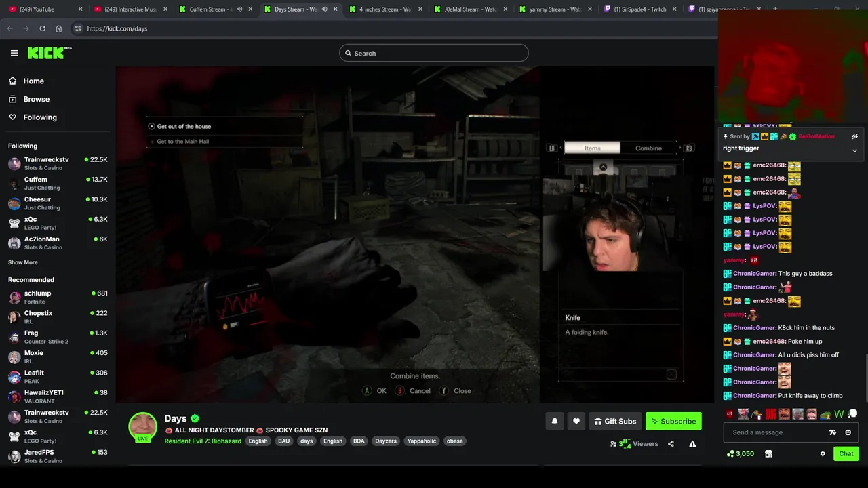Image resolution: width=868 pixels, height=488 pixels.
Task: Insert the red 'sit' quick emote
Action: pyautogui.click(x=730, y=414)
